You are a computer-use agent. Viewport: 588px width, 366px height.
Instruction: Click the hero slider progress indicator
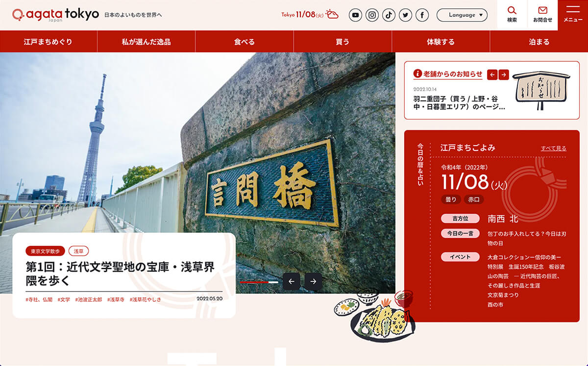pyautogui.click(x=259, y=282)
